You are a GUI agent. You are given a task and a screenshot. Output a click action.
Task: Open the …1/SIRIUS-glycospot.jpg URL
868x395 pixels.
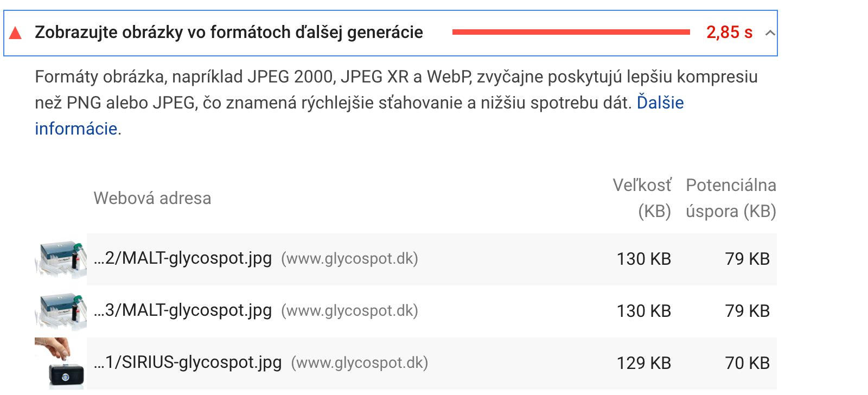[188, 362]
